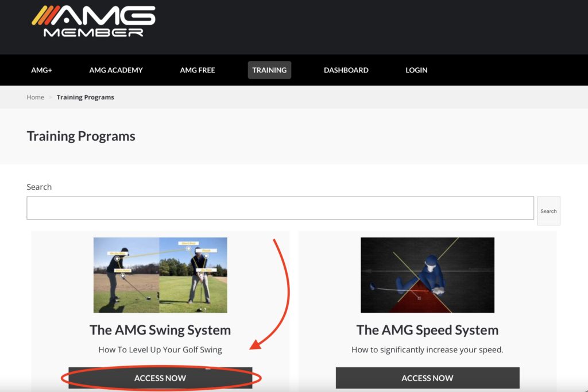Image resolution: width=588 pixels, height=392 pixels.
Task: Open the AMG Swing System thumbnail image
Action: (x=160, y=275)
